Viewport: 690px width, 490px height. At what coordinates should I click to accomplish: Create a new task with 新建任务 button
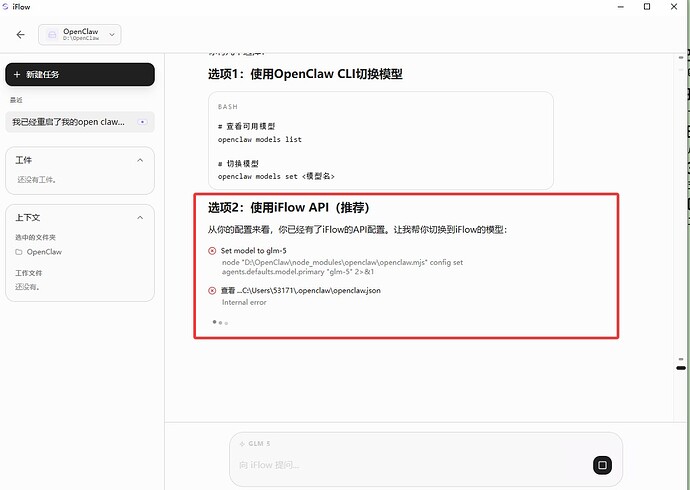pos(80,74)
